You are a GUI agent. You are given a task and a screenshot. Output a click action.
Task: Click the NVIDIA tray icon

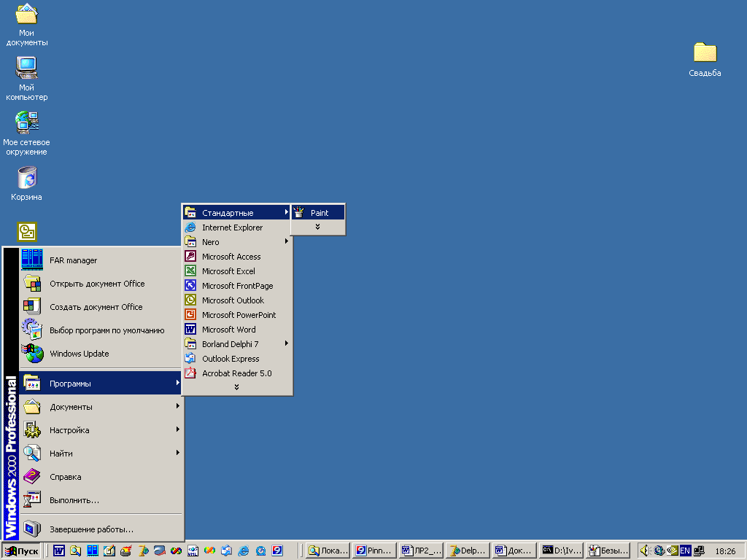[x=672, y=551]
